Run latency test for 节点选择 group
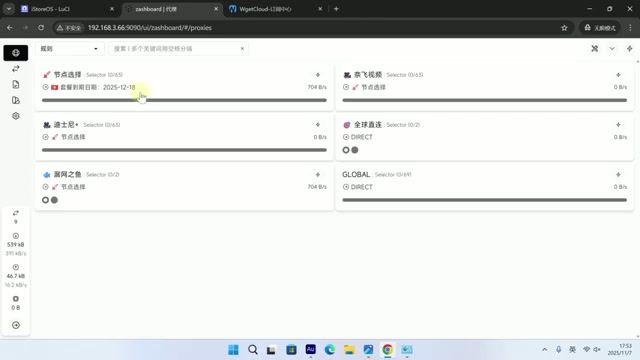640x360 pixels. pos(318,75)
